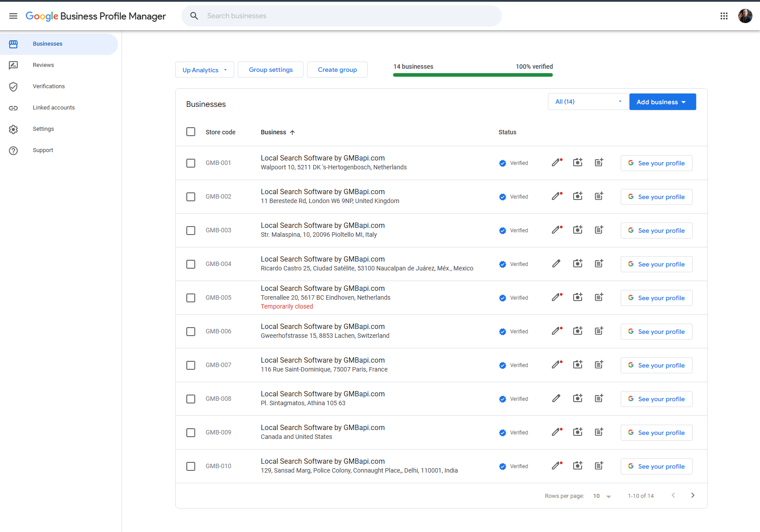This screenshot has height=532, width=760.
Task: Create post icon for GMB-001
Action: [599, 162]
